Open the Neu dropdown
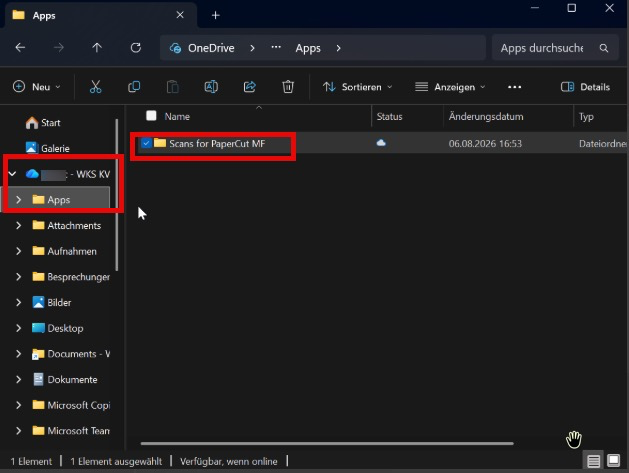 click(37, 87)
